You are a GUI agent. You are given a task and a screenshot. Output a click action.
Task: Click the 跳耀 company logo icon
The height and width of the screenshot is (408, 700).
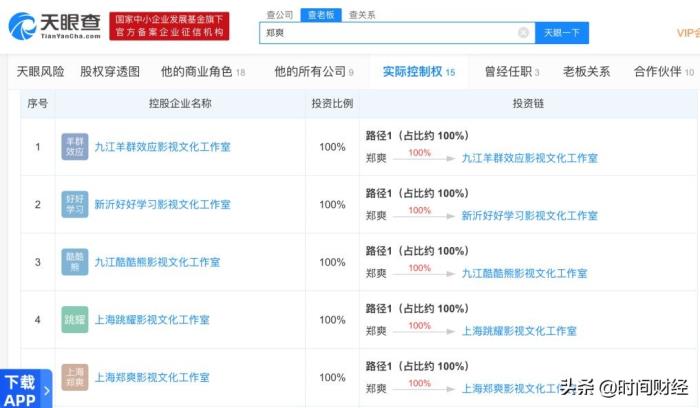pos(75,320)
